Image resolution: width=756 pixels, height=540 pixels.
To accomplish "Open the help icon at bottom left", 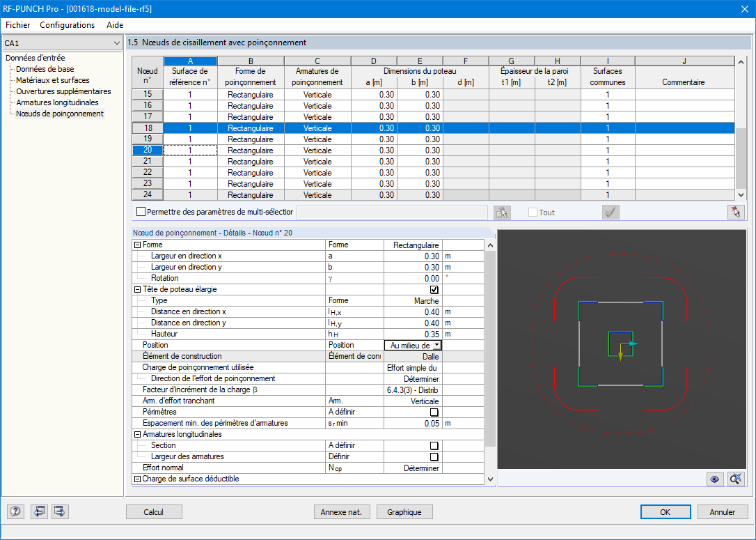I will point(15,511).
